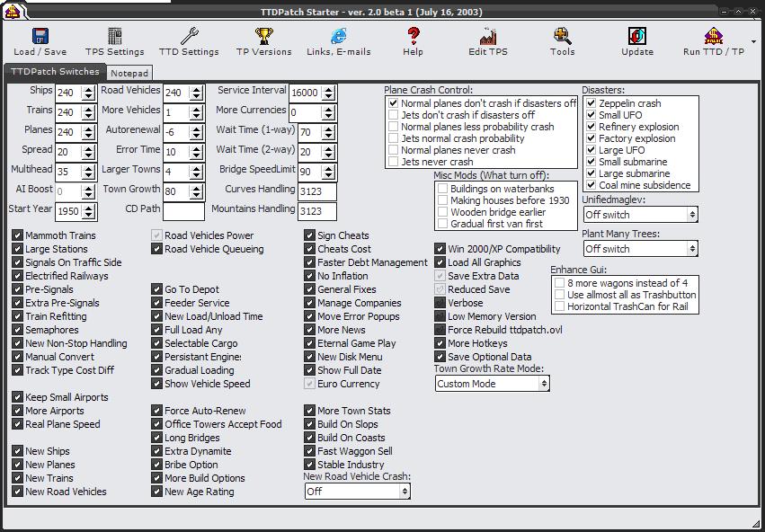Check Horizontal TrashCan for Rail
Viewport: 765px width, 532px height.
coord(560,306)
